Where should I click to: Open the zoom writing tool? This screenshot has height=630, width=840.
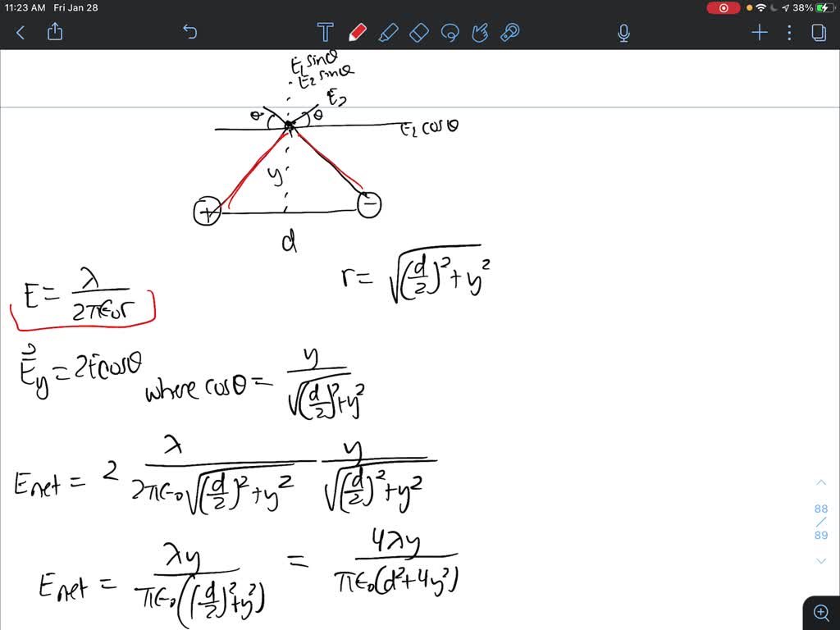[509, 32]
